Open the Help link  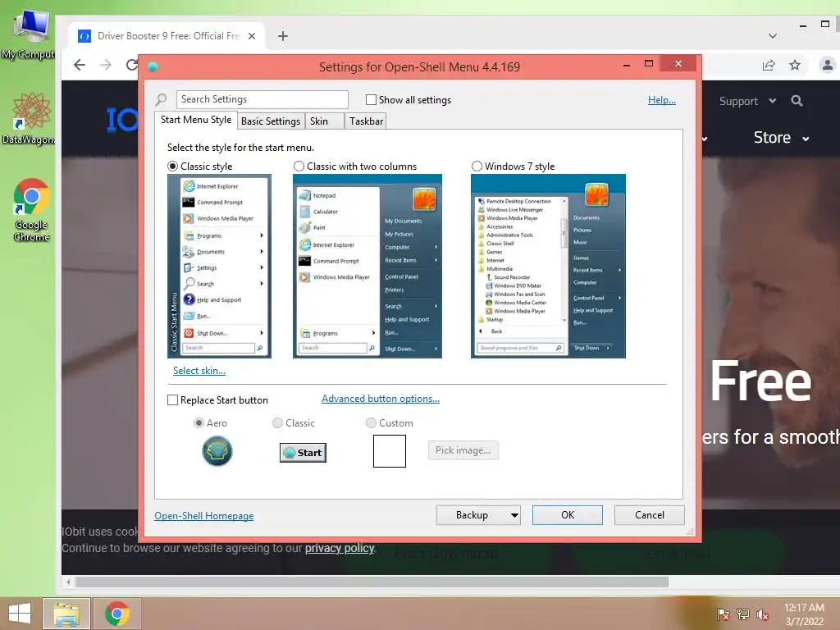coord(662,99)
